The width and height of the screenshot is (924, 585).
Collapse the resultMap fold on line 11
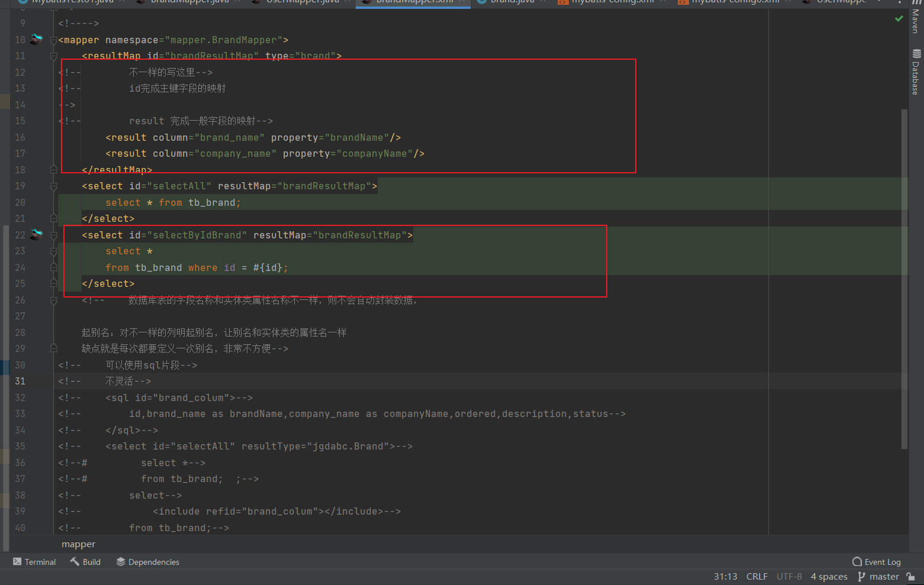click(53, 56)
